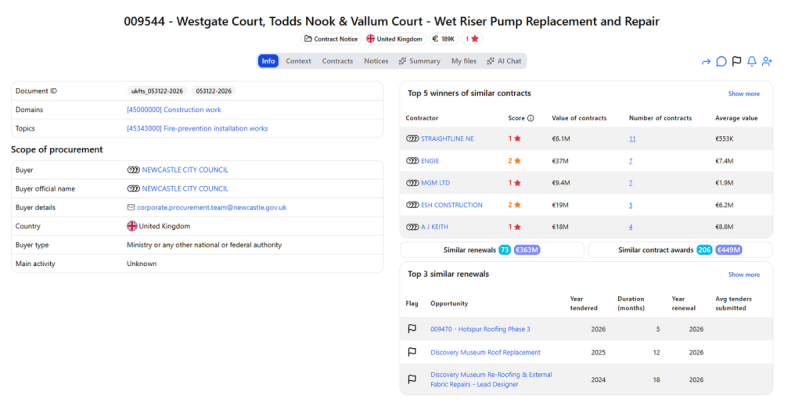Click the share arrow icon
This screenshot has height=400, width=800.
pyautogui.click(x=706, y=62)
